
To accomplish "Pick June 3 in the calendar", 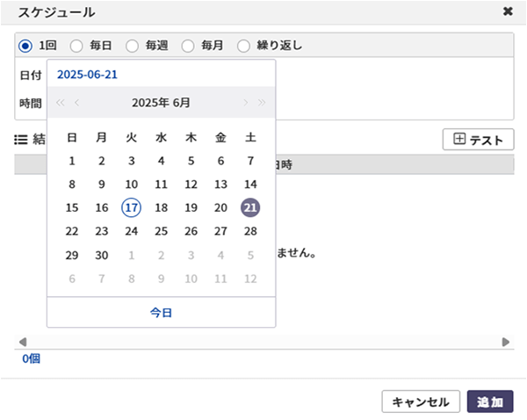I will (132, 161).
